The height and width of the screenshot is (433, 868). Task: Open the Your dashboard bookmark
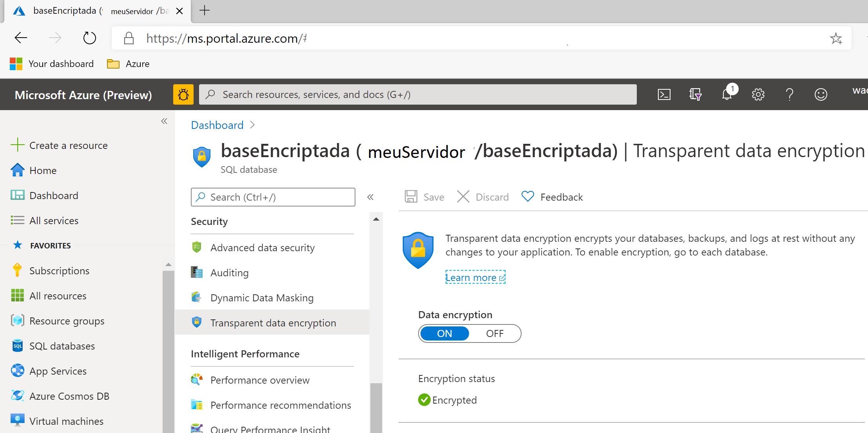pos(52,64)
